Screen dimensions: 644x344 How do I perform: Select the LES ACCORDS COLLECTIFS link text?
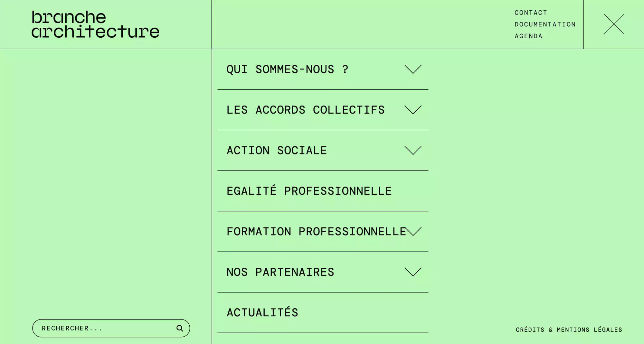[x=305, y=110]
